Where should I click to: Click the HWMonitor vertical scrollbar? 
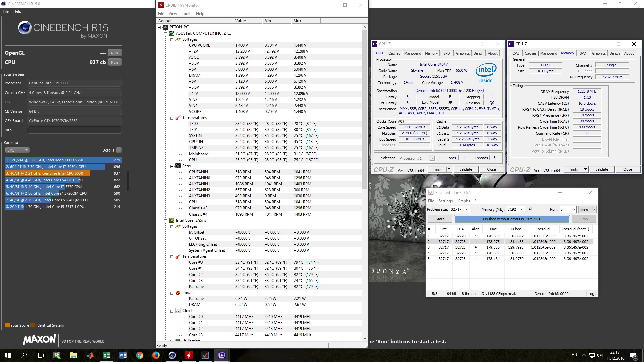365,109
